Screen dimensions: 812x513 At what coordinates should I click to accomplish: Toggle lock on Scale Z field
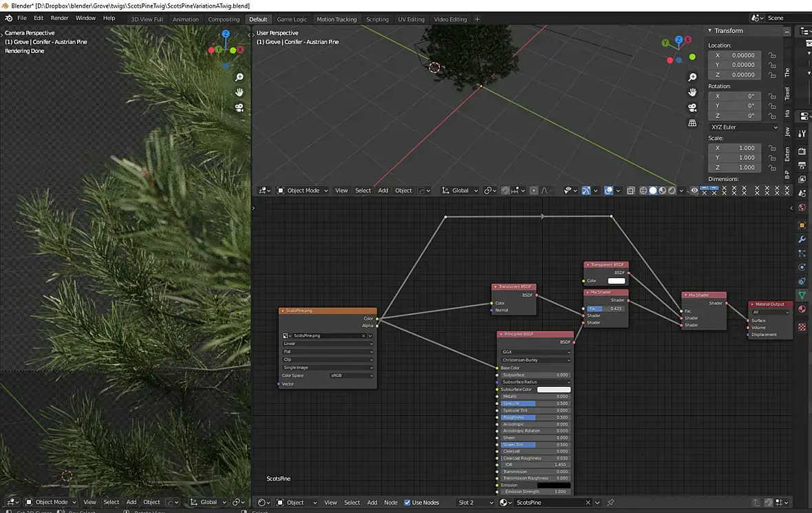772,167
